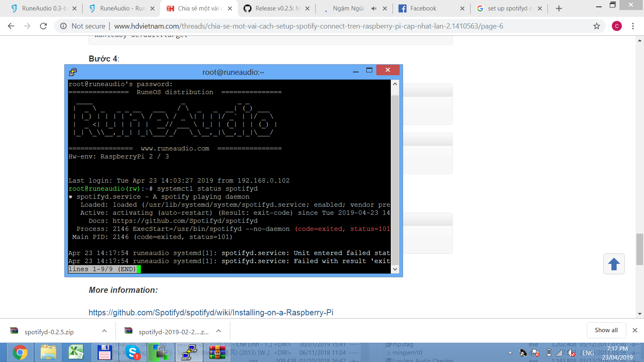Viewport: 644px width, 362px height.
Task: Open the network signal tray icon
Action: [x=559, y=353]
